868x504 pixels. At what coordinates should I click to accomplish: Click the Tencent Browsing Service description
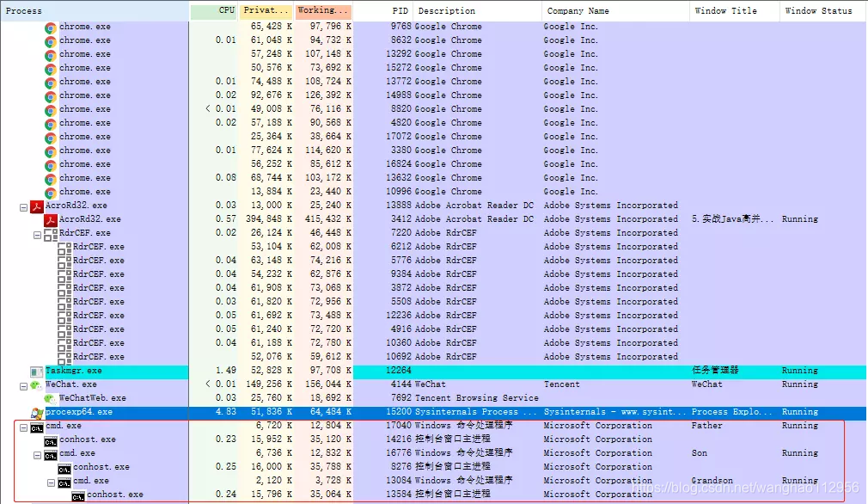click(x=477, y=398)
